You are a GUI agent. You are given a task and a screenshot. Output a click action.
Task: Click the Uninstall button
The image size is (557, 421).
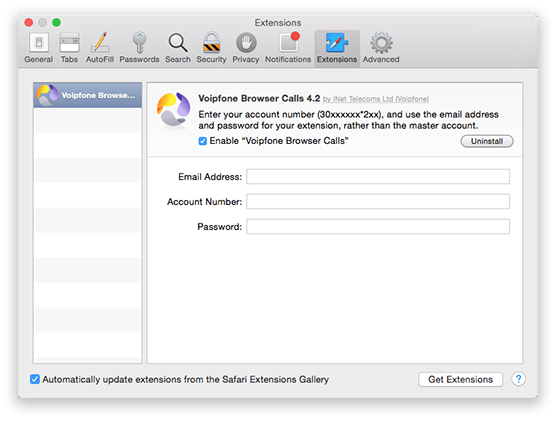point(487,141)
